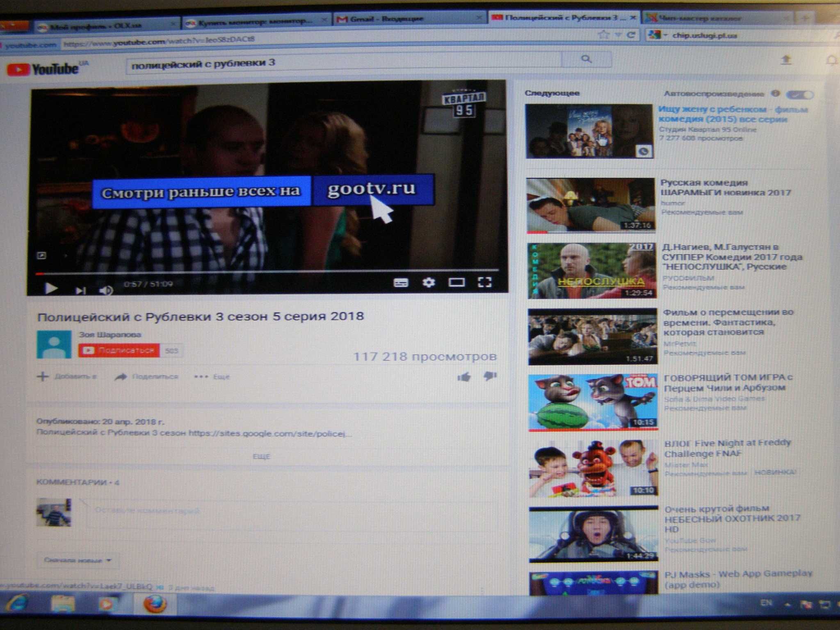Click the YouTube search input field
This screenshot has height=630, width=840.
point(344,63)
